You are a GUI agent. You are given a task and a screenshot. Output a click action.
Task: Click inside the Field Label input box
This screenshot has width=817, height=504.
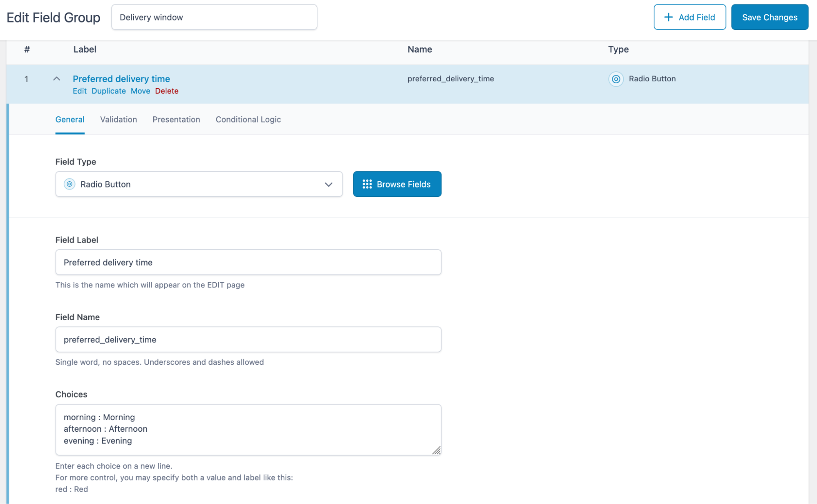pyautogui.click(x=248, y=262)
